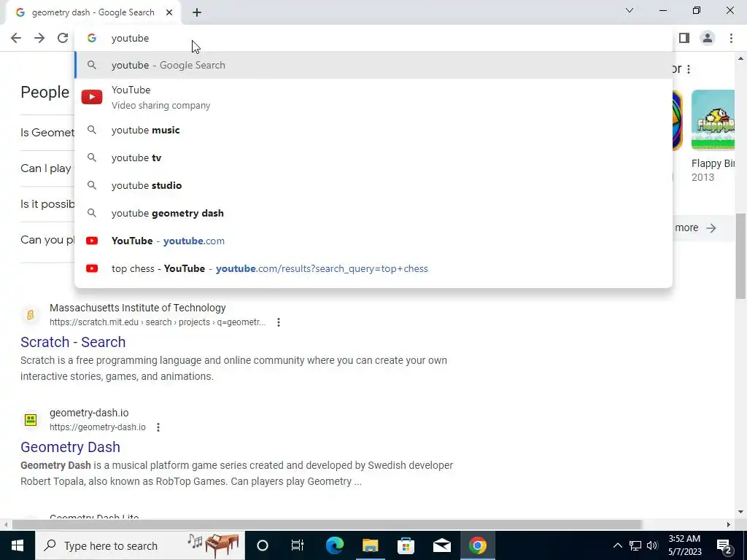Click the browser Forward arrow
This screenshot has height=560, width=747.
pyautogui.click(x=39, y=38)
